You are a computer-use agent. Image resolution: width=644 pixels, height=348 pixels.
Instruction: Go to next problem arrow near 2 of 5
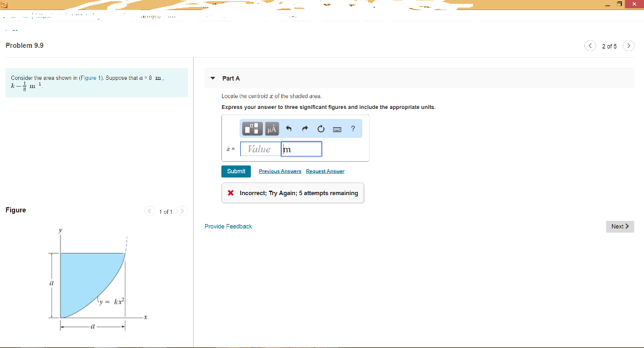click(x=628, y=45)
